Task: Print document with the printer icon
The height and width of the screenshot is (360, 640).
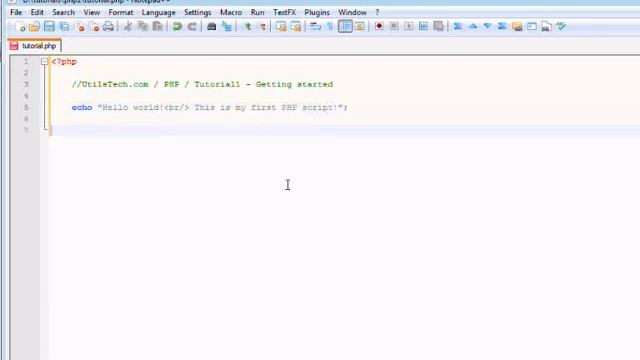Action: coord(108,27)
